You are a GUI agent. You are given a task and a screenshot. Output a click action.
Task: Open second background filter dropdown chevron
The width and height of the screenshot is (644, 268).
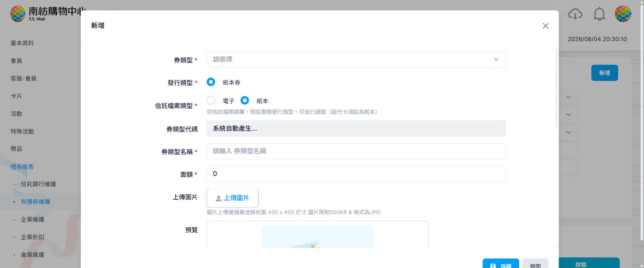[568, 115]
